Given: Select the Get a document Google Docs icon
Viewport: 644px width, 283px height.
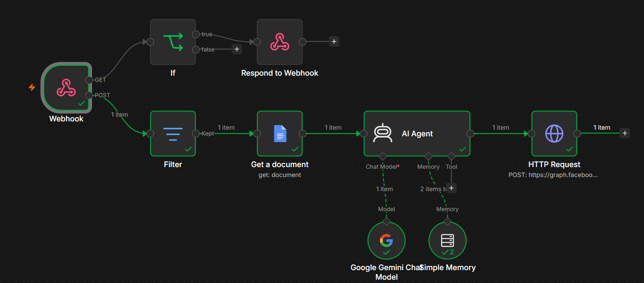Looking at the screenshot, I should [x=280, y=133].
